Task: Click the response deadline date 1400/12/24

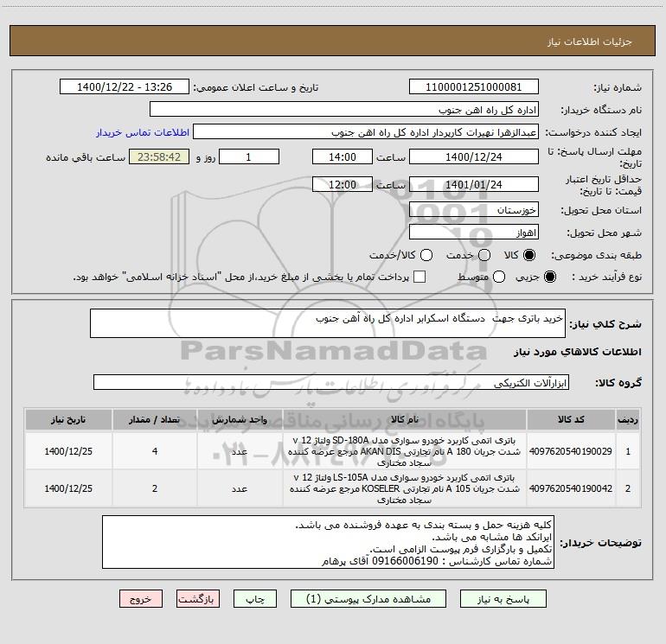Action: click(474, 156)
